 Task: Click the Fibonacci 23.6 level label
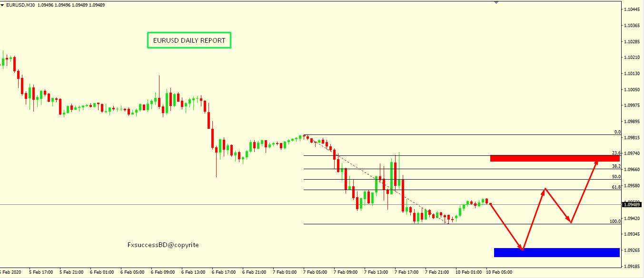pyautogui.click(x=616, y=153)
